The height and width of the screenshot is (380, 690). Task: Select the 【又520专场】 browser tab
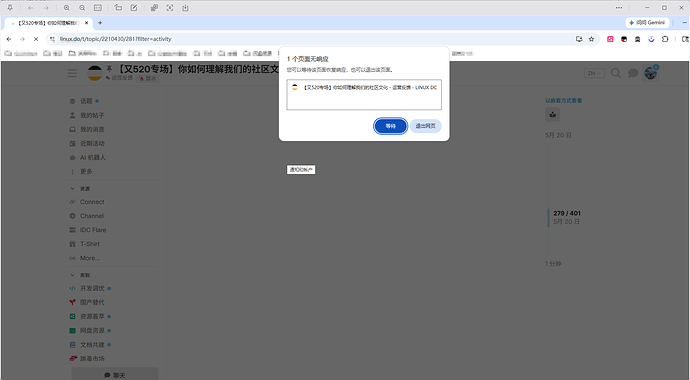pos(48,23)
